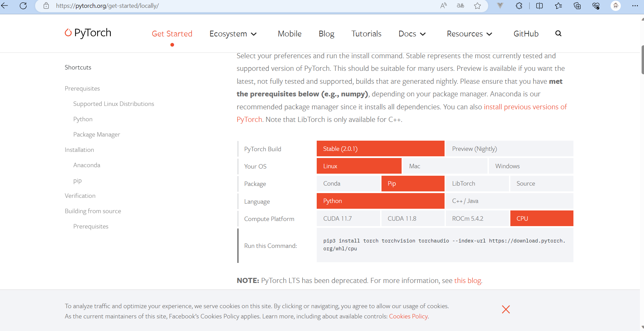The width and height of the screenshot is (644, 331).
Task: Select Conda package option
Action: 348,183
